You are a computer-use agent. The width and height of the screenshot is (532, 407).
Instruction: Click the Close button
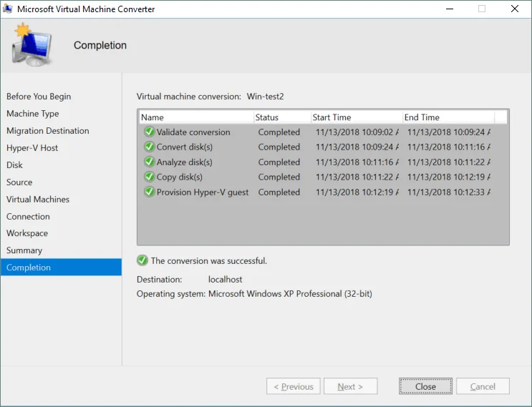pos(425,386)
